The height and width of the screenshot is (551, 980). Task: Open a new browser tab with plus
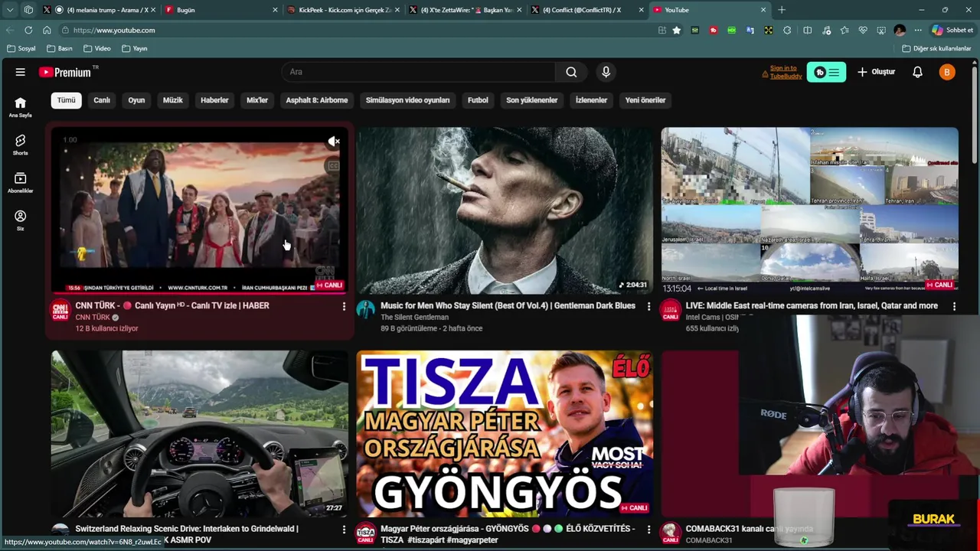tap(781, 10)
